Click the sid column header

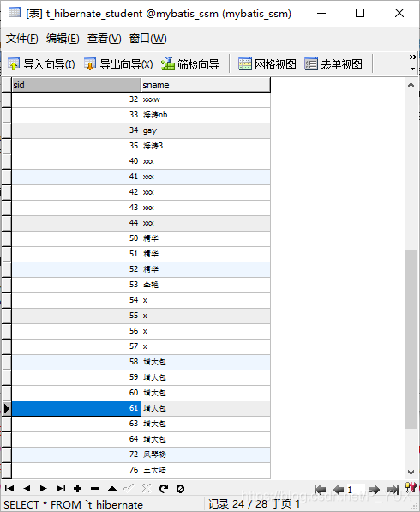coord(76,85)
